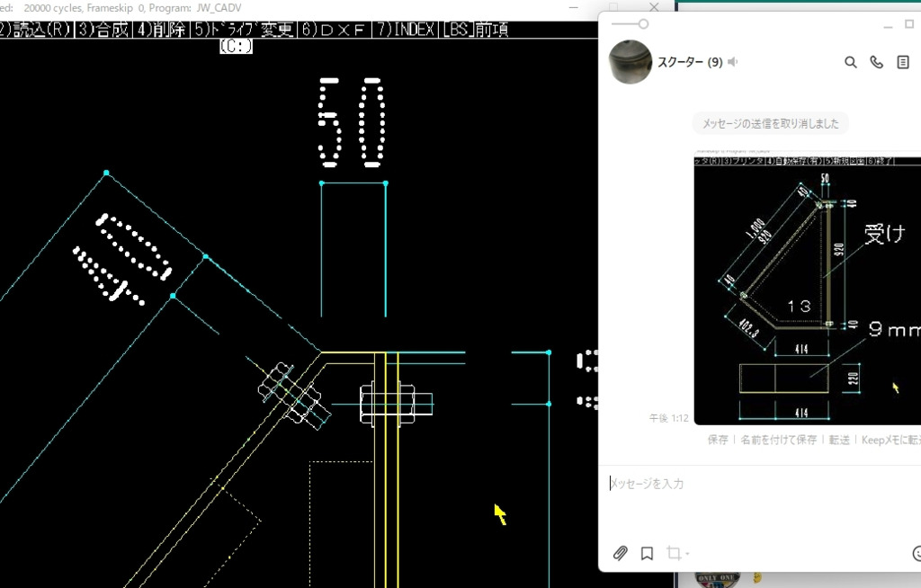Start a voice call in the chat
This screenshot has width=921, height=588.
click(x=876, y=62)
